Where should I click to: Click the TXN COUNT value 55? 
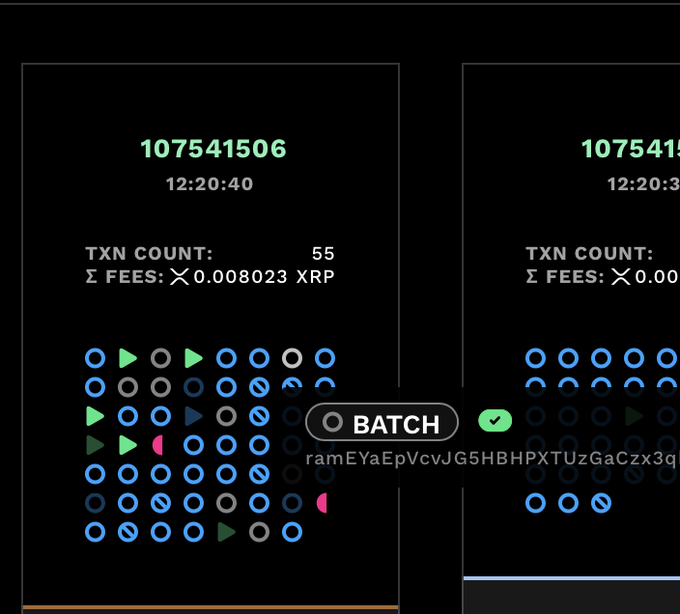click(x=323, y=254)
